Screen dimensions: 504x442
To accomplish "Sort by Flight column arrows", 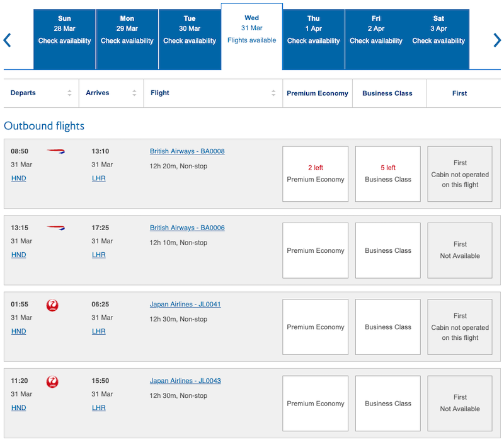I will point(273,93).
